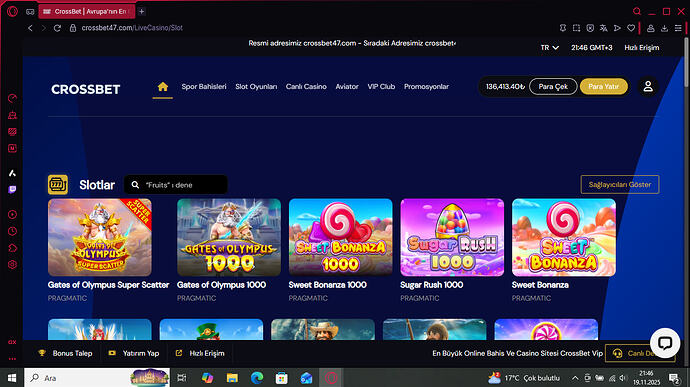Click Hızlı Erişim in the top bar
The height and width of the screenshot is (387, 690).
642,48
